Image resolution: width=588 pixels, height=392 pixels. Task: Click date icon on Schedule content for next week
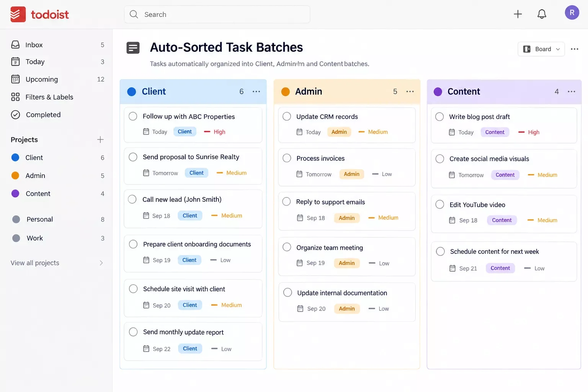[452, 268]
